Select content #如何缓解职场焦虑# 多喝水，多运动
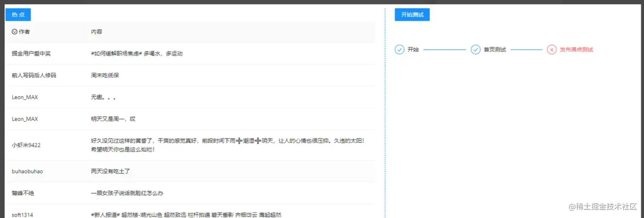 (137, 54)
